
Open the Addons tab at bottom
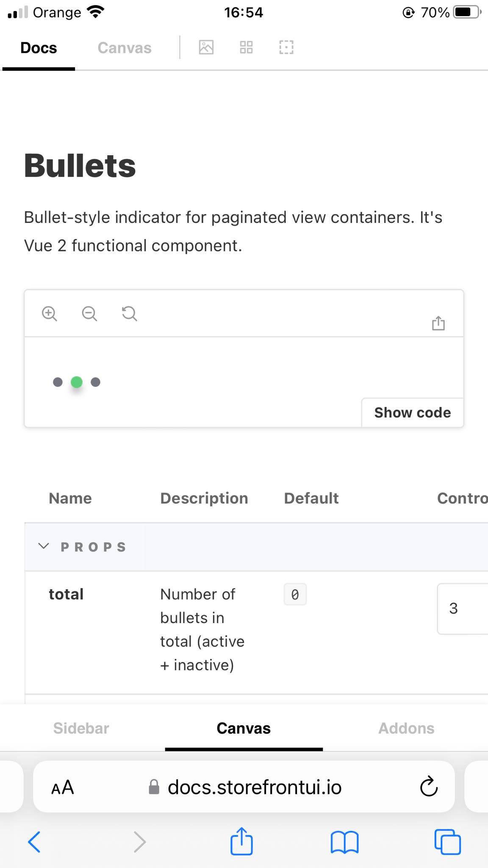pyautogui.click(x=406, y=728)
